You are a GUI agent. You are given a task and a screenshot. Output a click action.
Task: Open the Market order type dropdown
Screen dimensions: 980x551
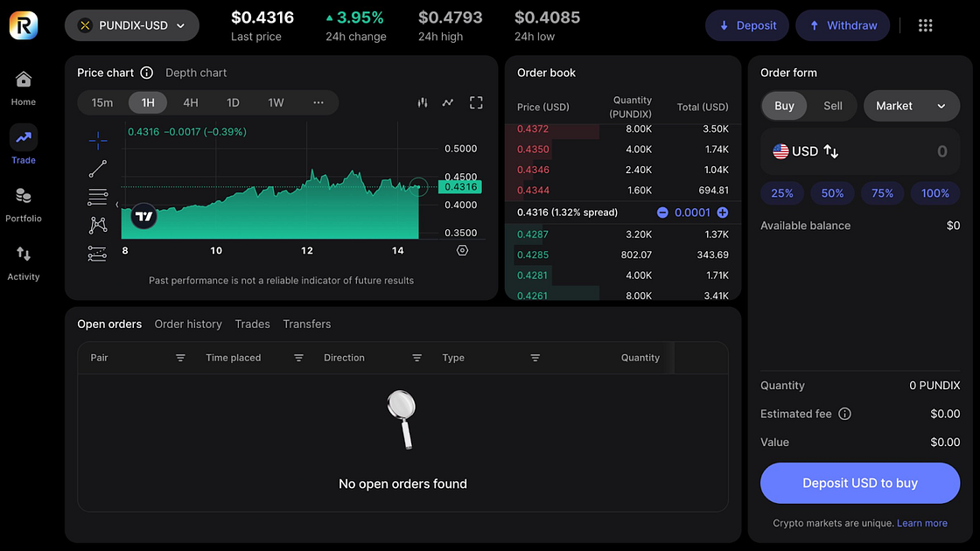911,106
